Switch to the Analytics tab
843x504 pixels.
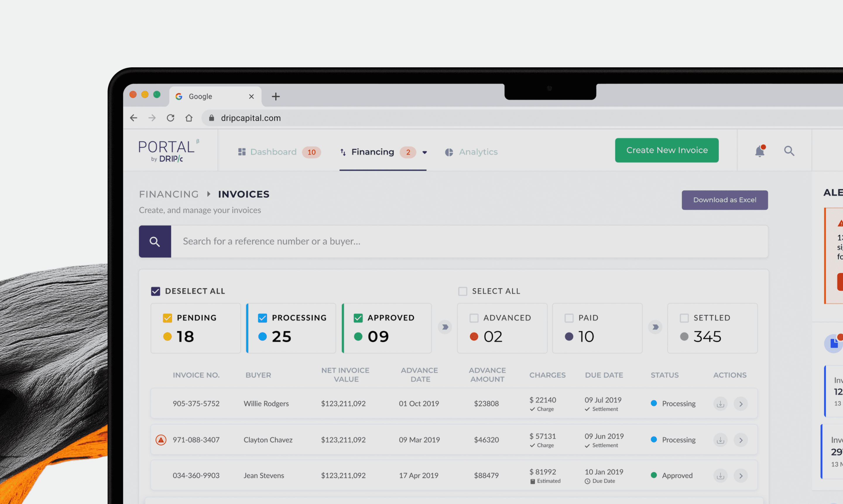478,152
